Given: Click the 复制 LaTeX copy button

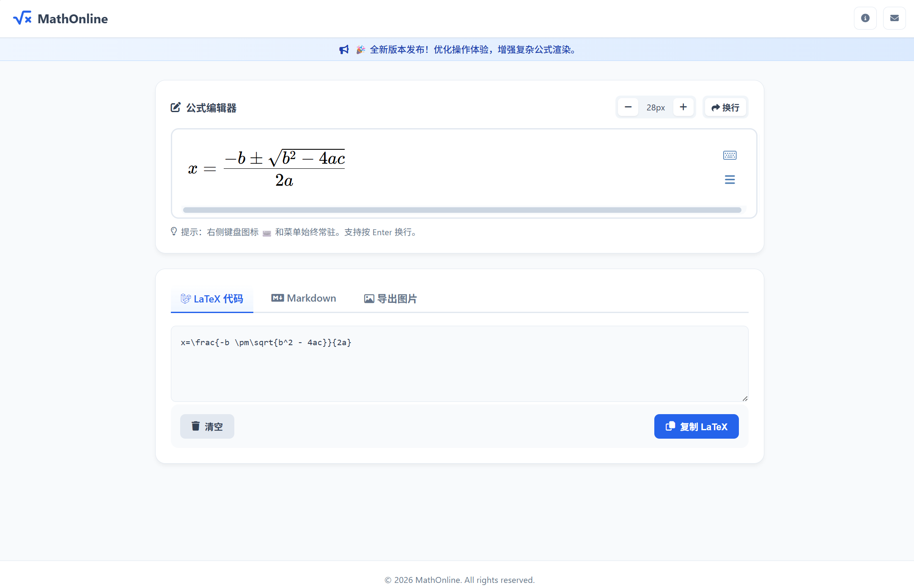Looking at the screenshot, I should (696, 426).
